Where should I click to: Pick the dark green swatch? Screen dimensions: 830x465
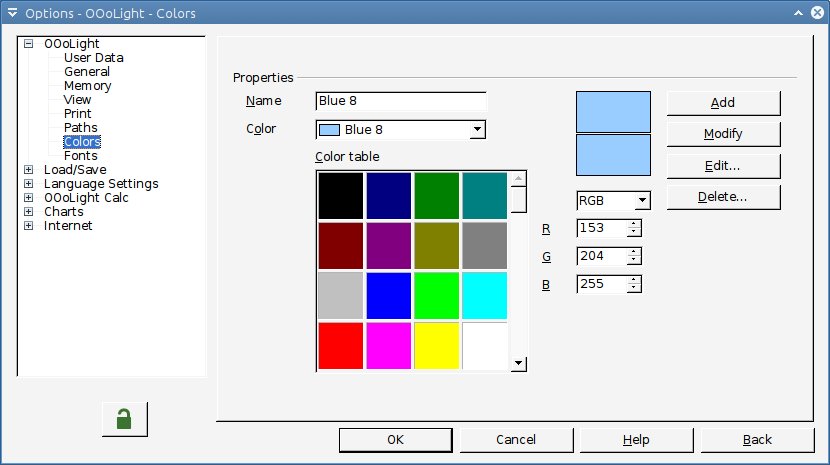tap(437, 195)
